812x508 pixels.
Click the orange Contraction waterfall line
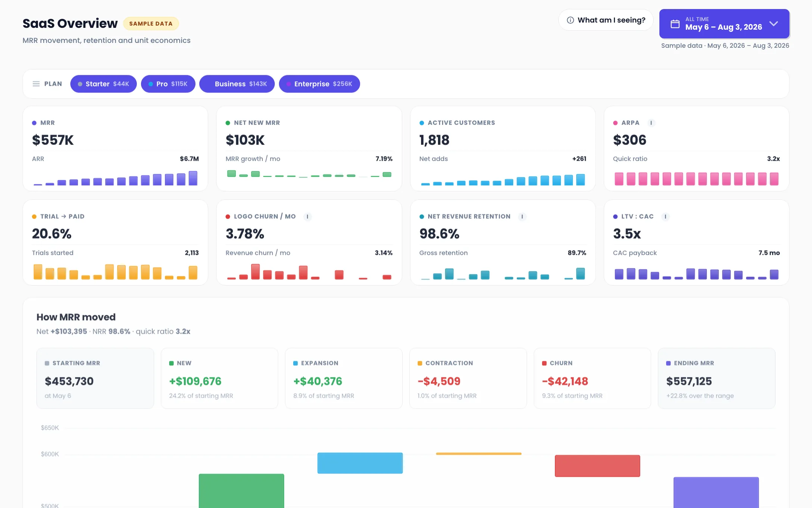click(479, 454)
